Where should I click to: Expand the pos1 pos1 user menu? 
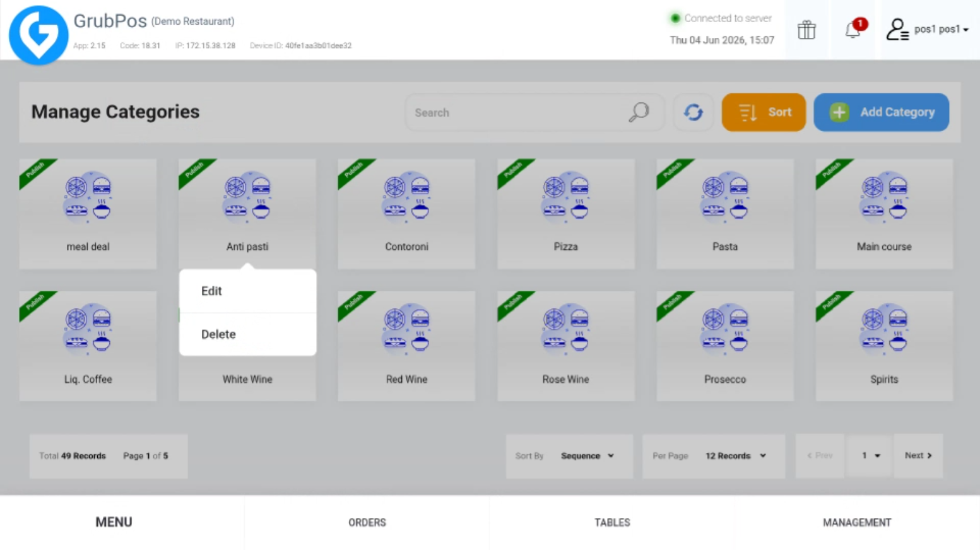click(941, 29)
